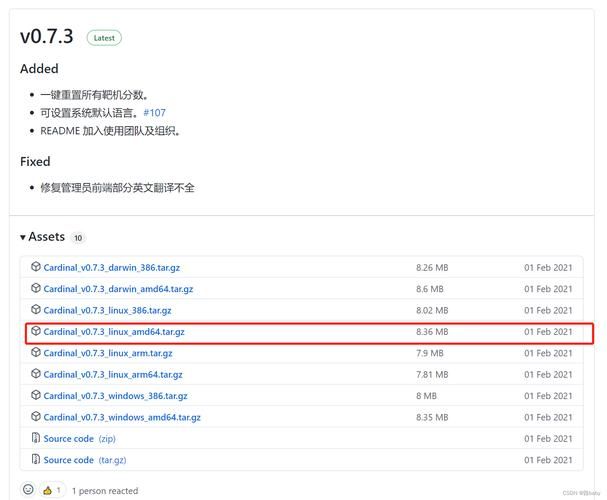Open issue link #107
Image resolution: width=607 pixels, height=500 pixels.
[x=154, y=113]
